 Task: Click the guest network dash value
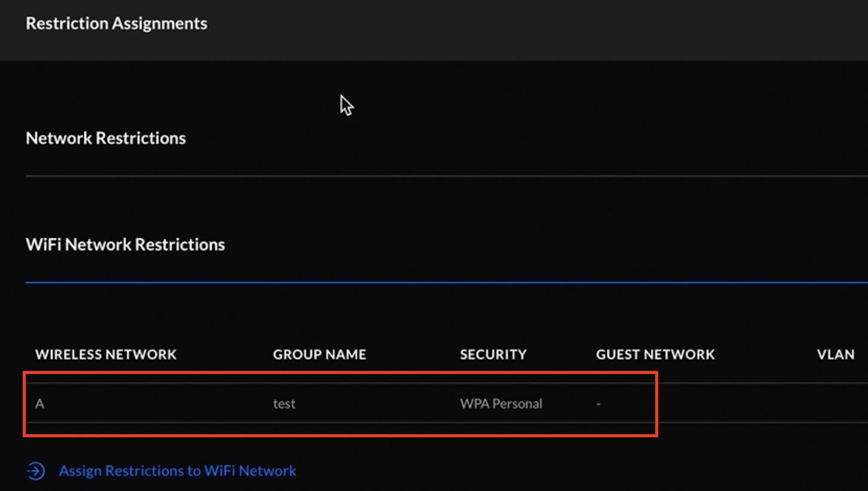(x=598, y=404)
